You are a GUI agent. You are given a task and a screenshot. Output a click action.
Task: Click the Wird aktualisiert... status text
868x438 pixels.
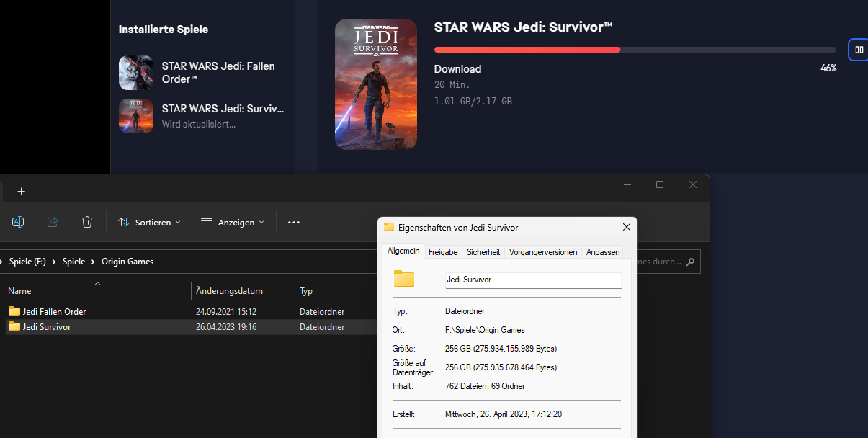coord(199,124)
